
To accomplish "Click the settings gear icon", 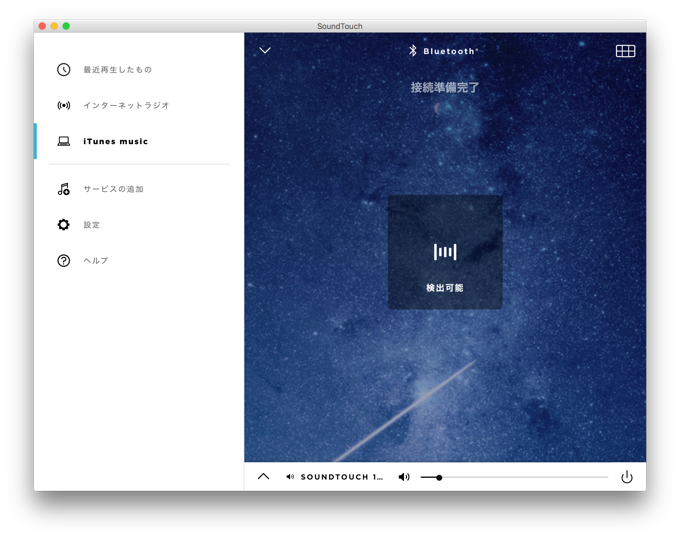I will pos(63,225).
